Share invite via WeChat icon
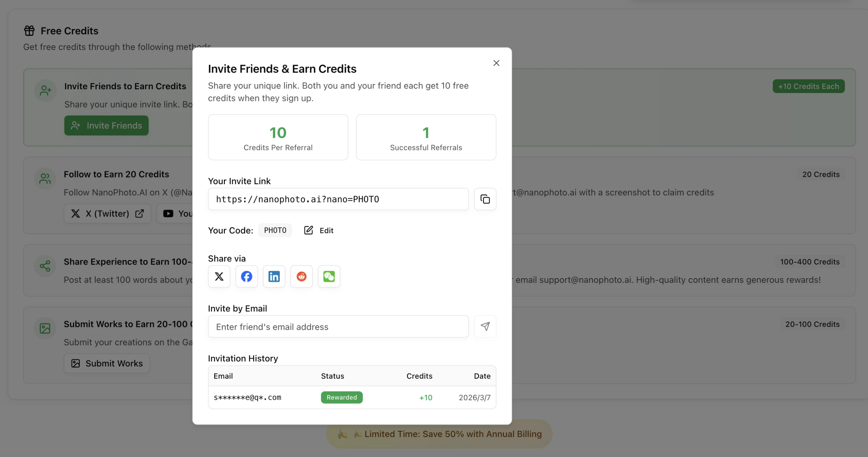Screen dimensions: 868x457 pyautogui.click(x=329, y=276)
